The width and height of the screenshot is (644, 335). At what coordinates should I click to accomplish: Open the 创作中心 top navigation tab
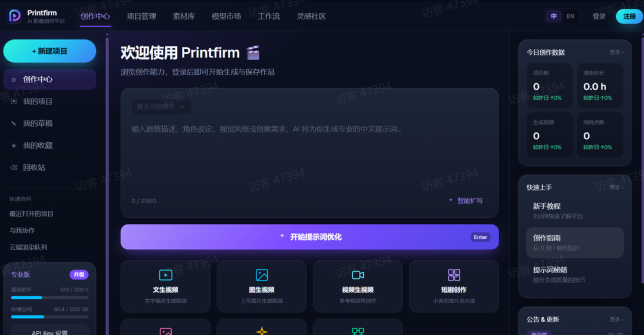tap(95, 17)
